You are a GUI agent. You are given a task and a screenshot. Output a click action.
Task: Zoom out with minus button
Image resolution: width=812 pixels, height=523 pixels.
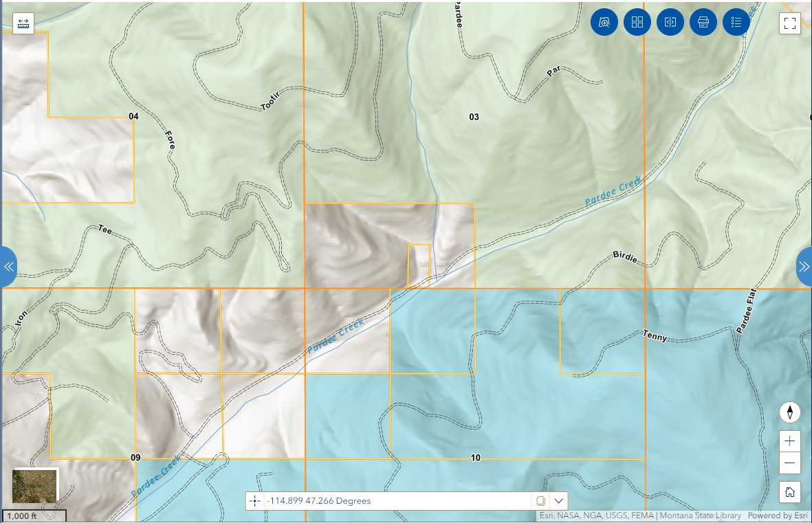click(x=790, y=463)
